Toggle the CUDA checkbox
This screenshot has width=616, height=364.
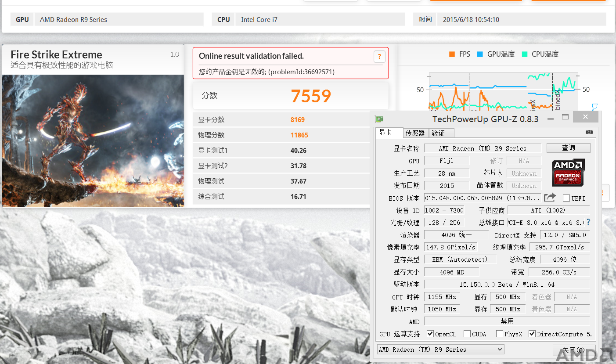[x=467, y=334]
